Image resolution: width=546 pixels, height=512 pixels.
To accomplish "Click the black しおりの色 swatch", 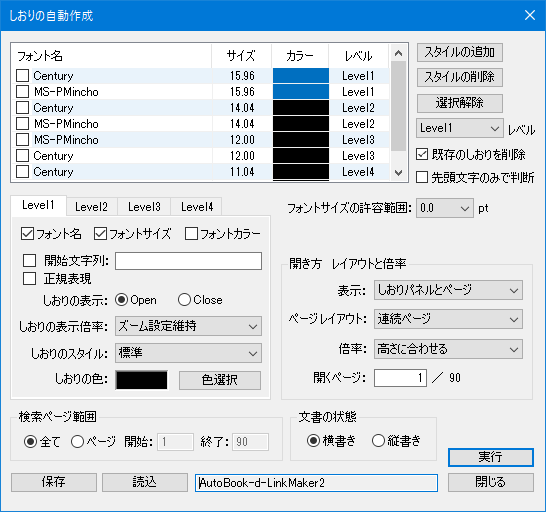I will click(141, 380).
